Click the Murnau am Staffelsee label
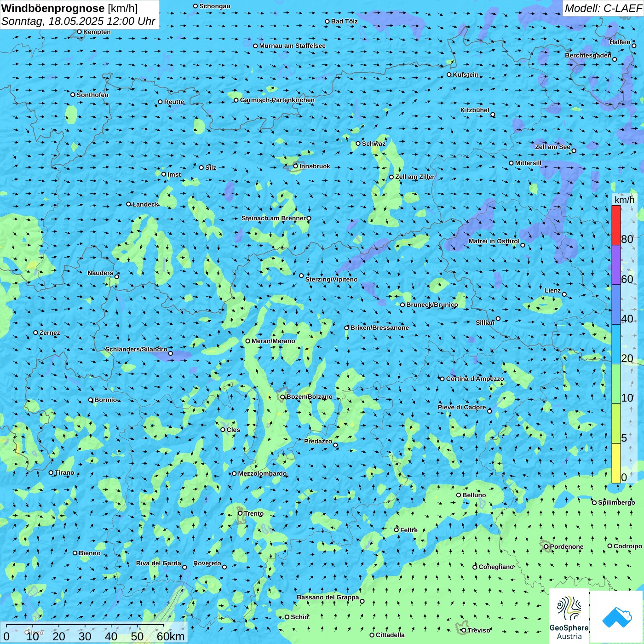 292,46
